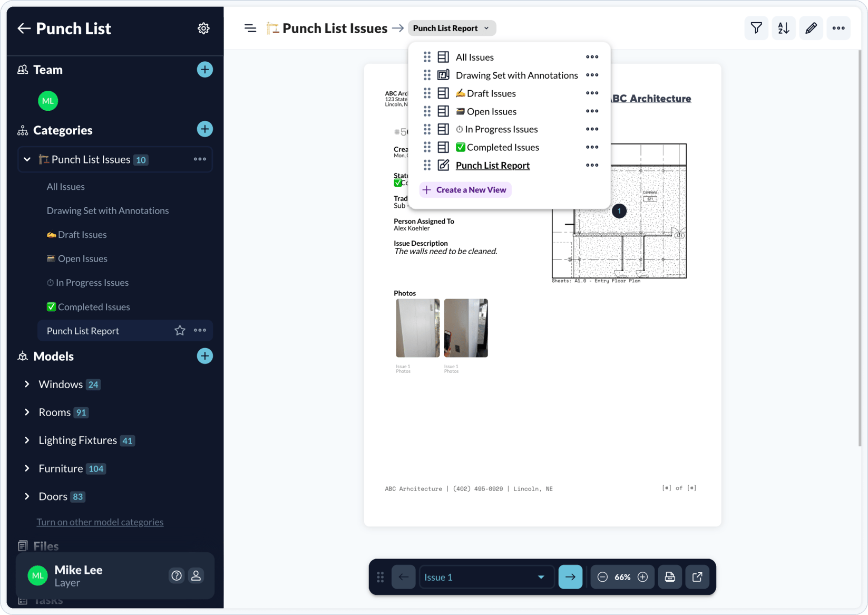Toggle the sidebar hamburger menu
The image size is (868, 615).
point(250,28)
